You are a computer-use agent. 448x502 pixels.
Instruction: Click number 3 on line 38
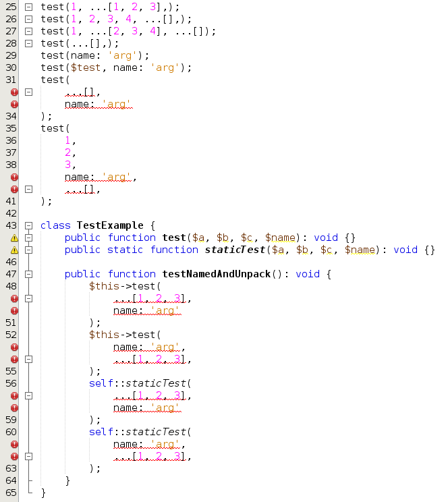coord(67,165)
